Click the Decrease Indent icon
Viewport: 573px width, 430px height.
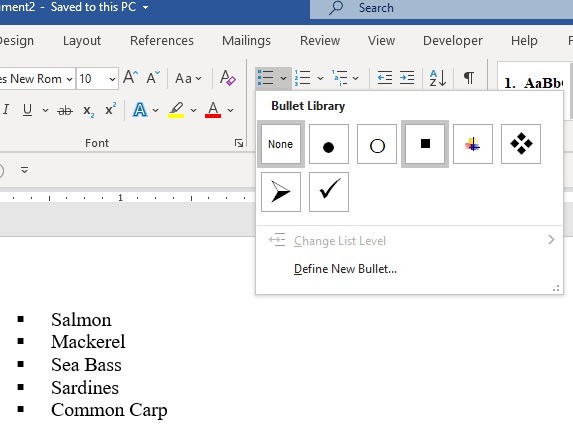point(384,78)
